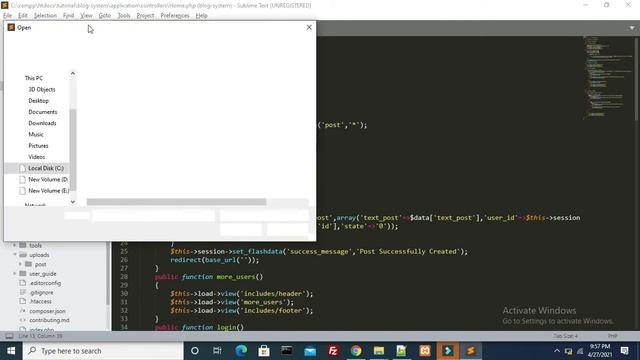The image size is (640, 360).
Task: Open .editorconfig file from sidebar
Action: click(45, 283)
